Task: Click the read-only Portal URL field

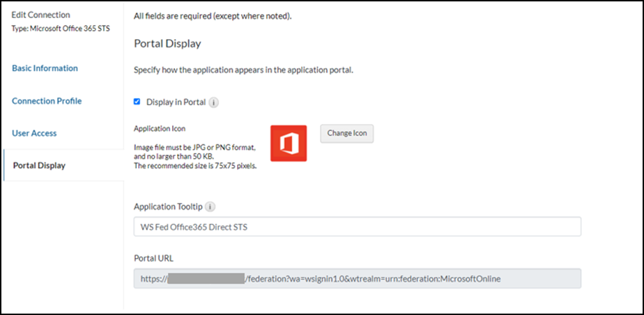Action: pyautogui.click(x=357, y=279)
